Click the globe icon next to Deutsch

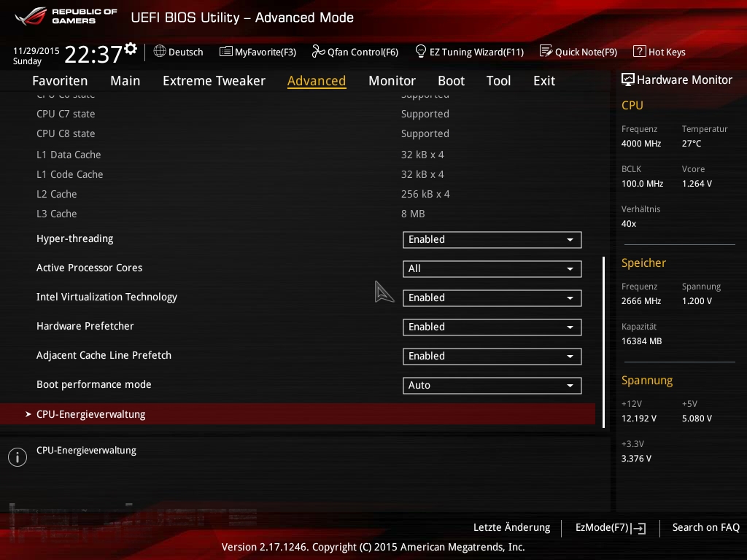(160, 52)
